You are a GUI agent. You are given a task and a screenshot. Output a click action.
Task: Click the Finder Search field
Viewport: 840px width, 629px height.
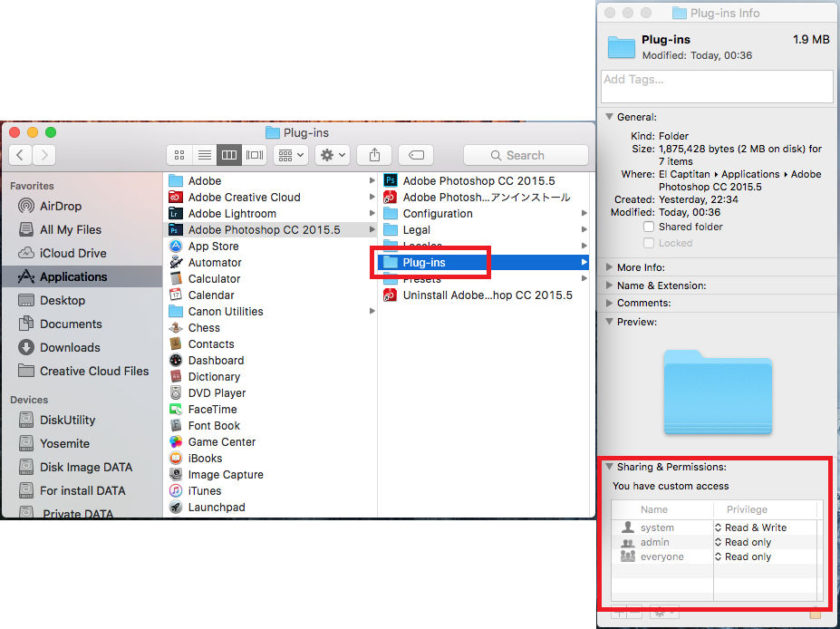pyautogui.click(x=526, y=155)
